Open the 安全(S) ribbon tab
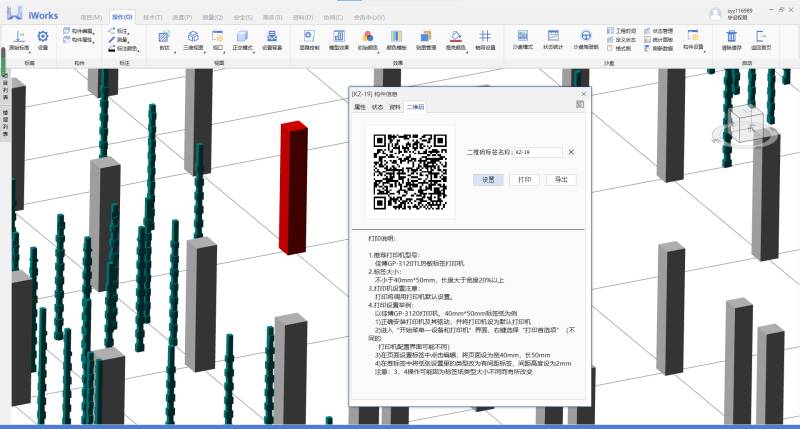 point(243,17)
